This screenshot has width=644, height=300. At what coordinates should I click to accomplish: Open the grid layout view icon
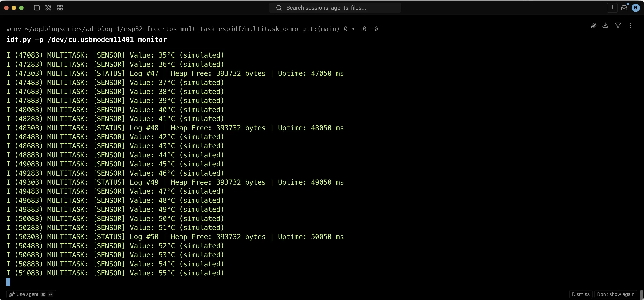point(60,8)
